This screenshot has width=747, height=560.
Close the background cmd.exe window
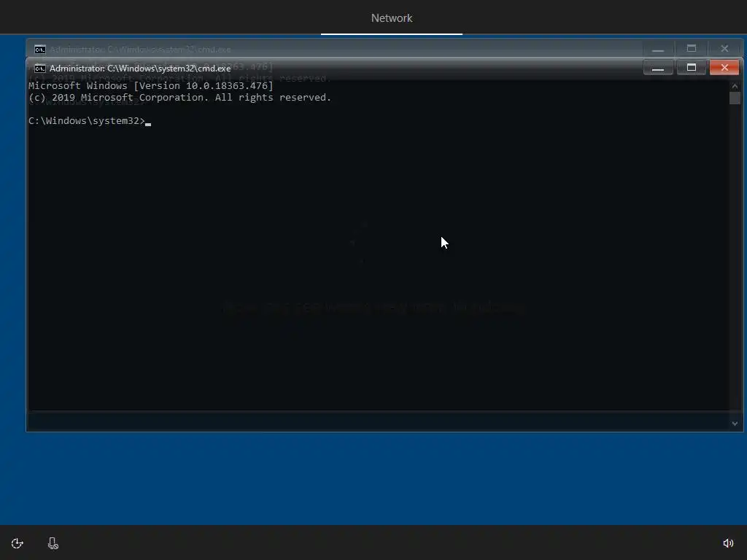coord(724,49)
